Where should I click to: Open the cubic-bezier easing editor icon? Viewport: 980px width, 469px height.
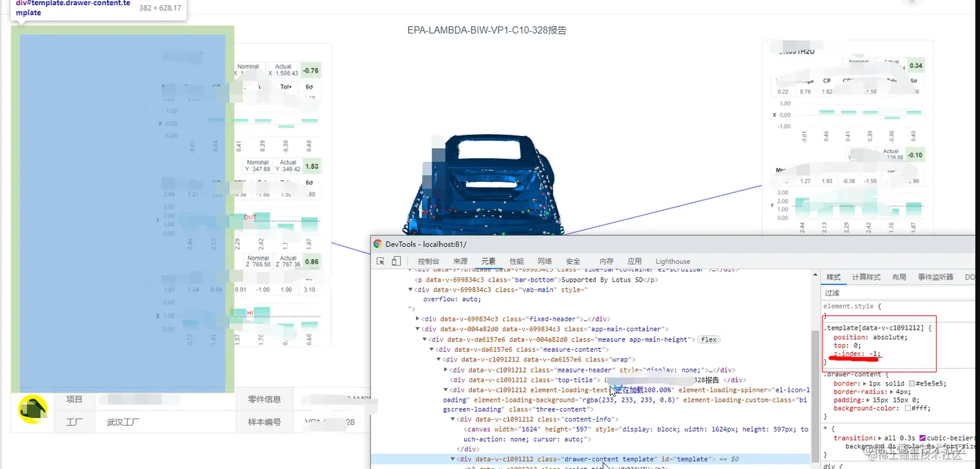pos(922,439)
